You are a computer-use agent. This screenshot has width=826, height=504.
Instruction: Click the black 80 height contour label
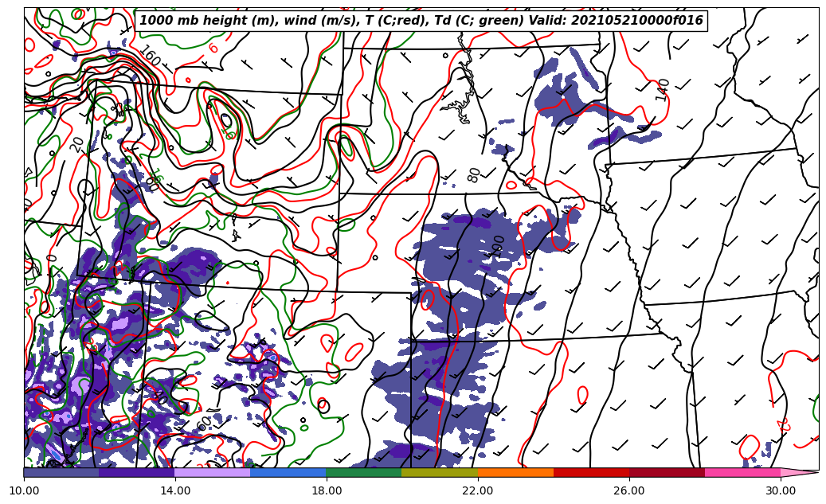click(x=475, y=175)
